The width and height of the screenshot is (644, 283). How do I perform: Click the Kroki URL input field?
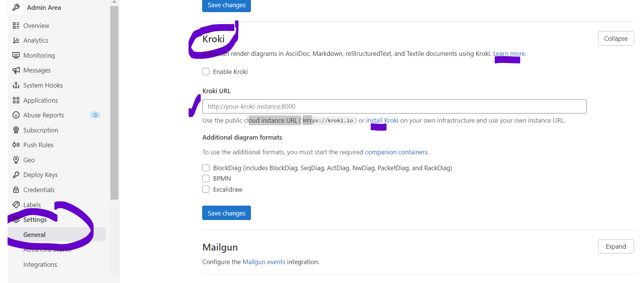pyautogui.click(x=394, y=106)
